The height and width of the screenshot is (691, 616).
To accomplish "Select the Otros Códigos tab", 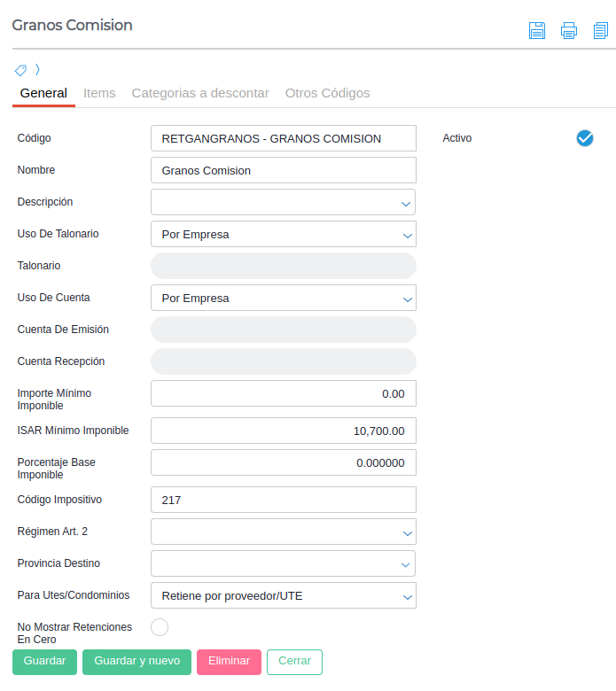I will pyautogui.click(x=327, y=93).
